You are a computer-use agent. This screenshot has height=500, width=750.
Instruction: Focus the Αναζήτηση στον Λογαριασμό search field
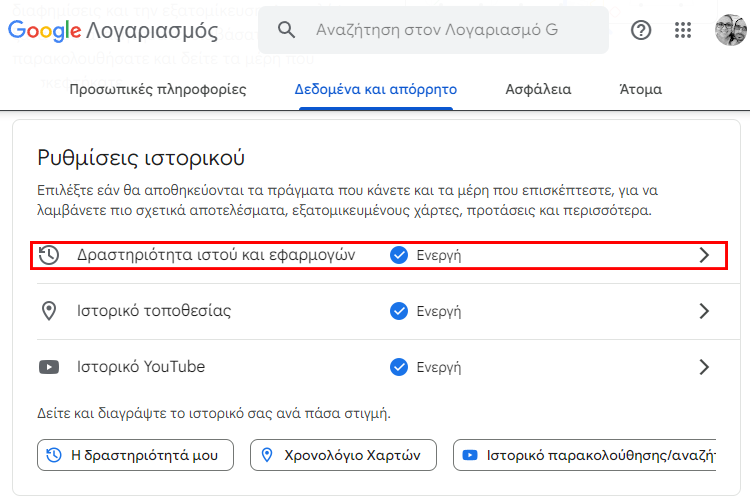433,30
